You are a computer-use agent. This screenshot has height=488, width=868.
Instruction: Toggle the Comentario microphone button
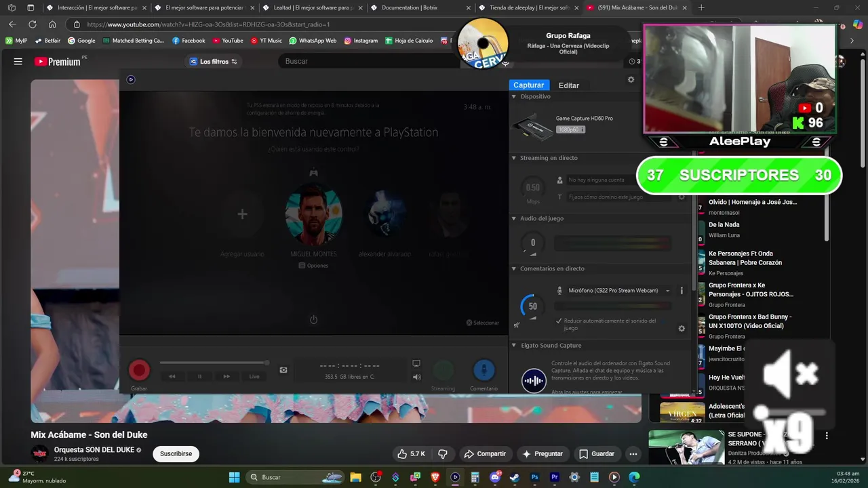pos(484,370)
